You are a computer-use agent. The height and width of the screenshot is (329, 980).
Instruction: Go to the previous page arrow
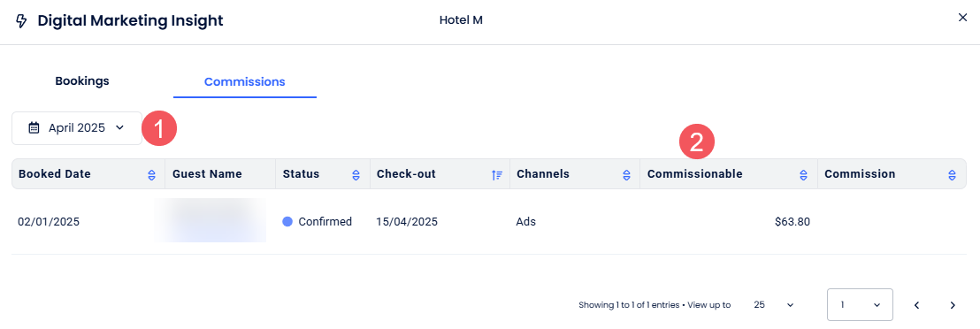(917, 305)
